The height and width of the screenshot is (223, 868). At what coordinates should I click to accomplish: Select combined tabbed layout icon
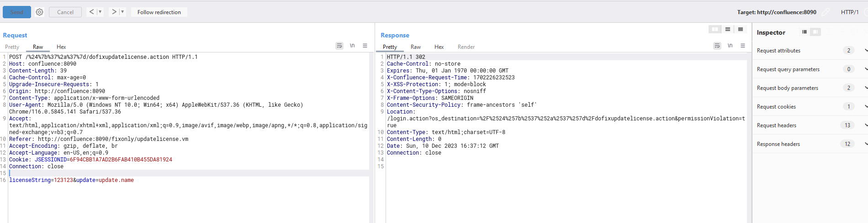(x=741, y=29)
